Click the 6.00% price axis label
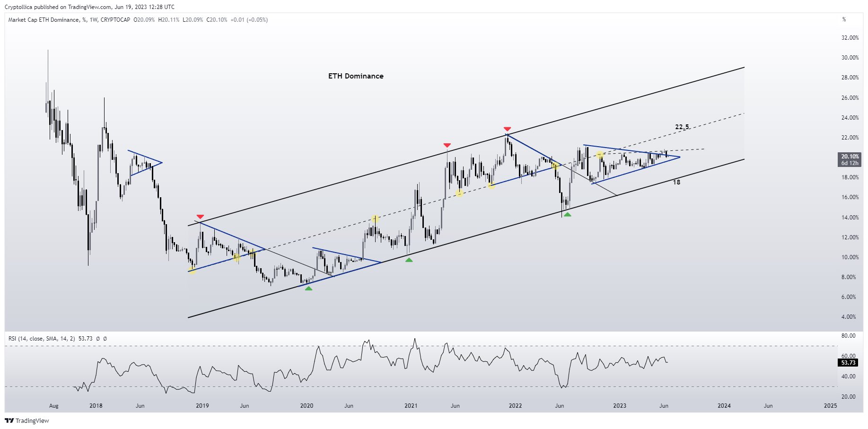868x429 pixels. [x=849, y=297]
